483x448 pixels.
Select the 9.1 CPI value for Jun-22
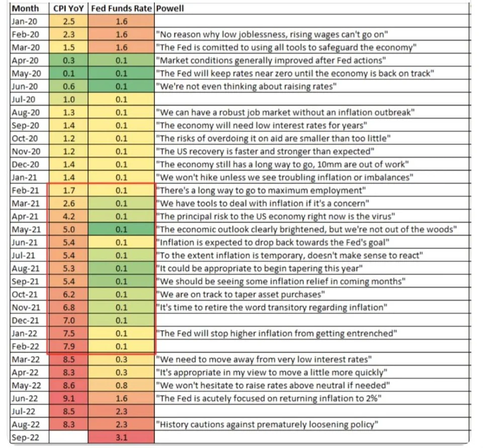click(68, 399)
